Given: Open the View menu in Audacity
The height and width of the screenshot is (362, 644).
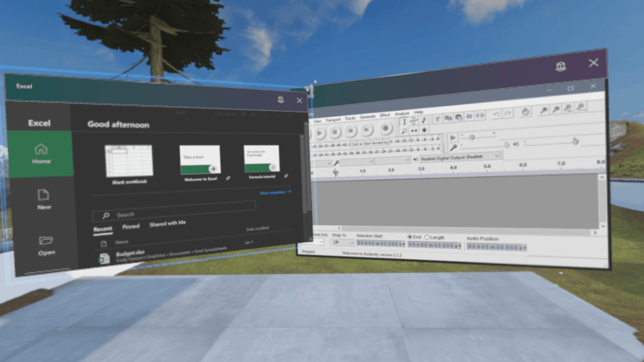Looking at the screenshot, I should pos(317,121).
